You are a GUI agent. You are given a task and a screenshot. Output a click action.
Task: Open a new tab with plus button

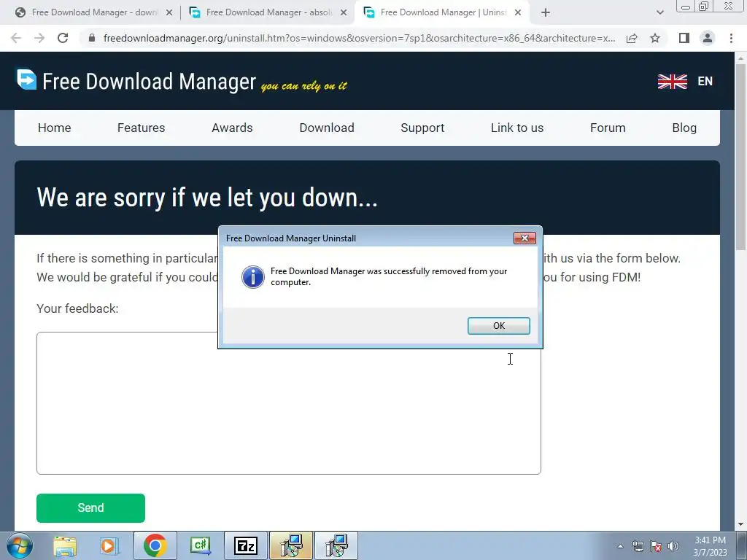[x=546, y=13]
